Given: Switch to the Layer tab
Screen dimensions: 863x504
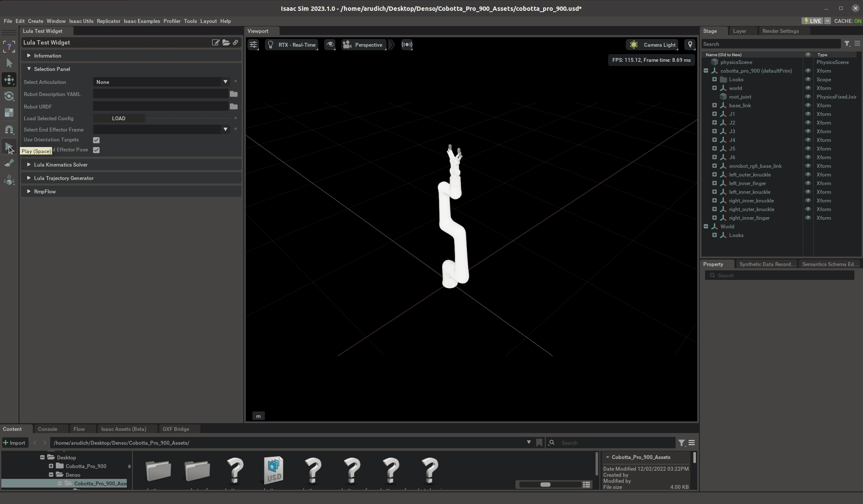Looking at the screenshot, I should coord(739,31).
